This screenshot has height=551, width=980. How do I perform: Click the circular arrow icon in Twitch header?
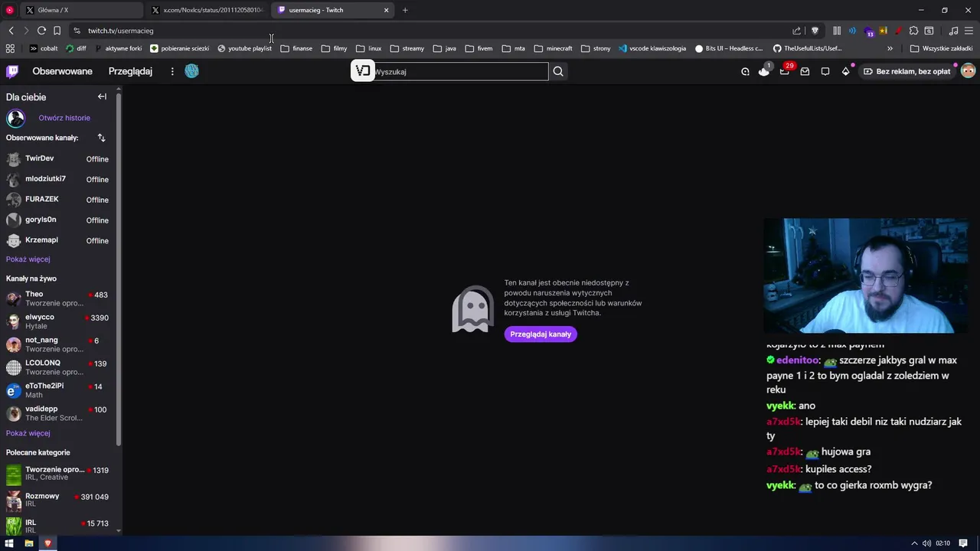[x=745, y=71]
